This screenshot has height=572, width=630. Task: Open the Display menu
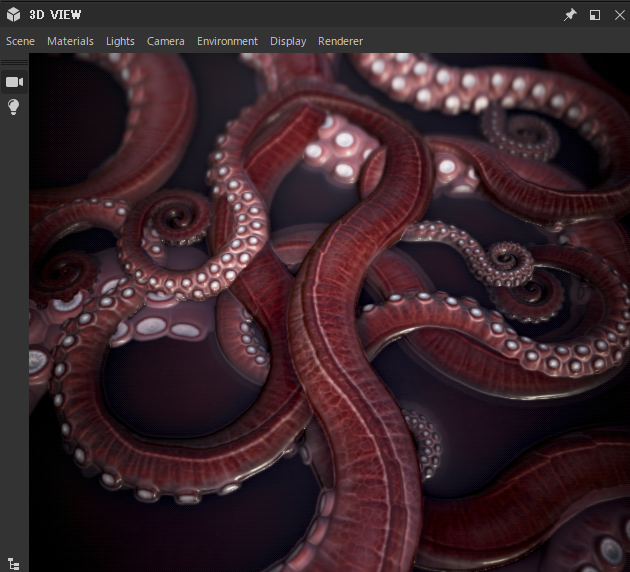[288, 41]
